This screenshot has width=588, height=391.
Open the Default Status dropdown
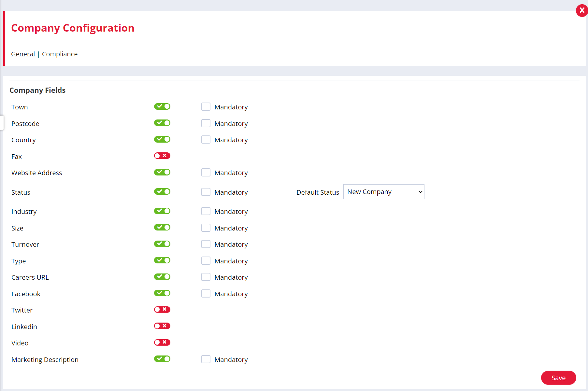384,192
